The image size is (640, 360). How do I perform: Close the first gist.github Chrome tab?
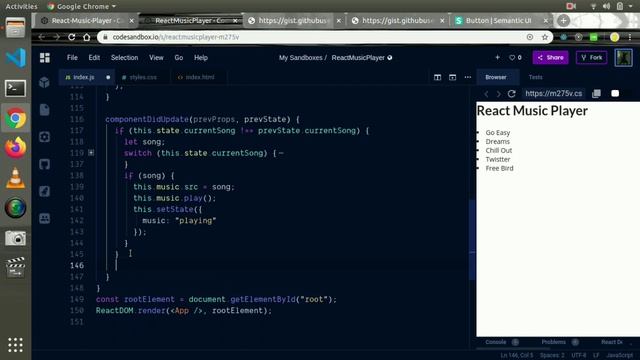click(338, 20)
